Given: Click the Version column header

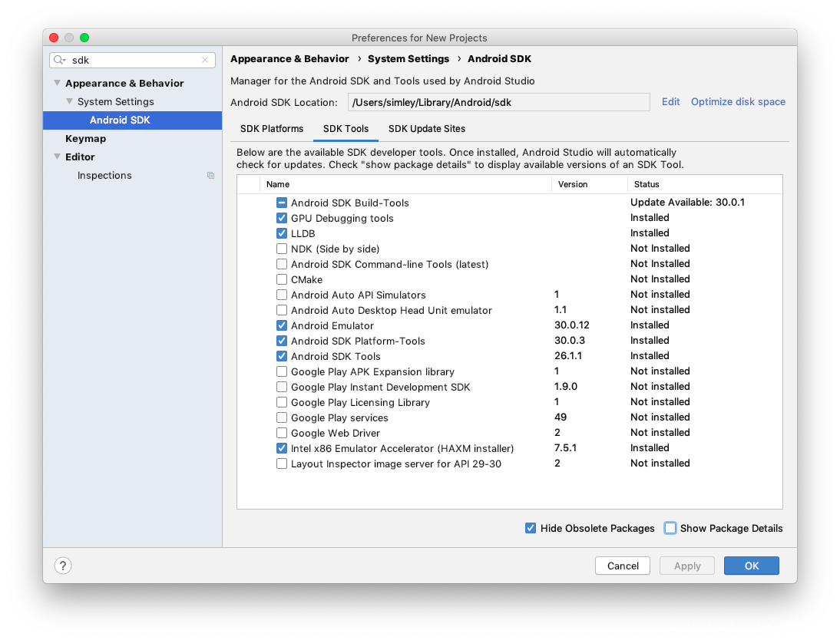Looking at the screenshot, I should [589, 184].
